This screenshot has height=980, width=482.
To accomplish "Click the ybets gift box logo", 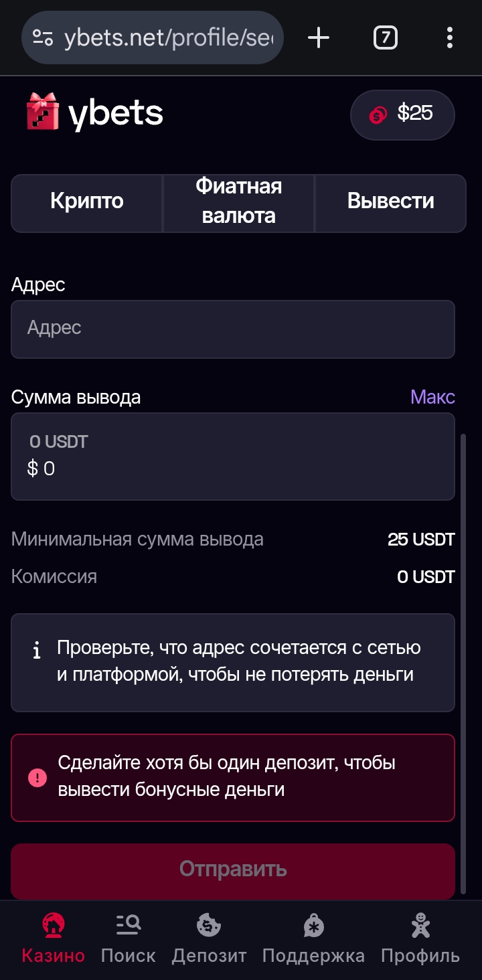I will [x=43, y=112].
